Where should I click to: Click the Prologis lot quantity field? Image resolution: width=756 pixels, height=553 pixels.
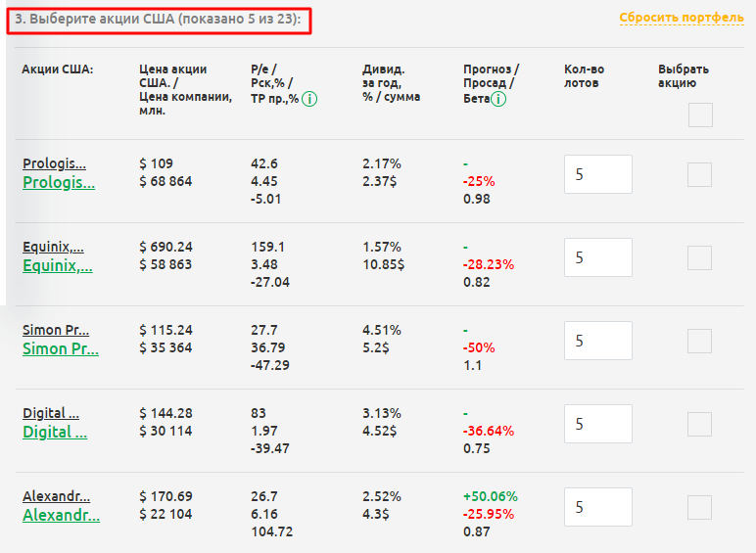click(x=598, y=174)
